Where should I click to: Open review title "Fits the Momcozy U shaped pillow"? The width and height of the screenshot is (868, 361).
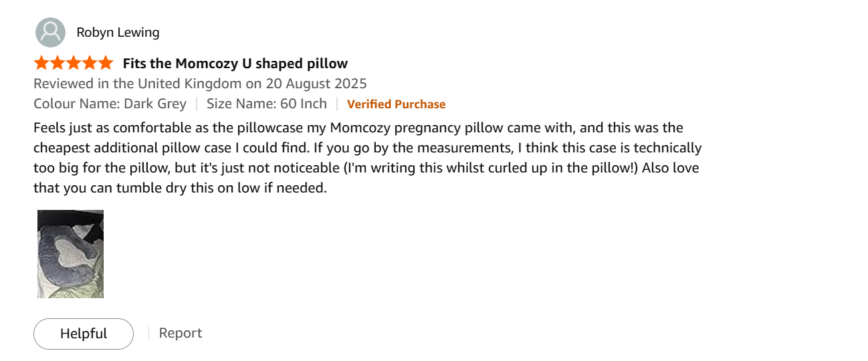click(x=235, y=64)
